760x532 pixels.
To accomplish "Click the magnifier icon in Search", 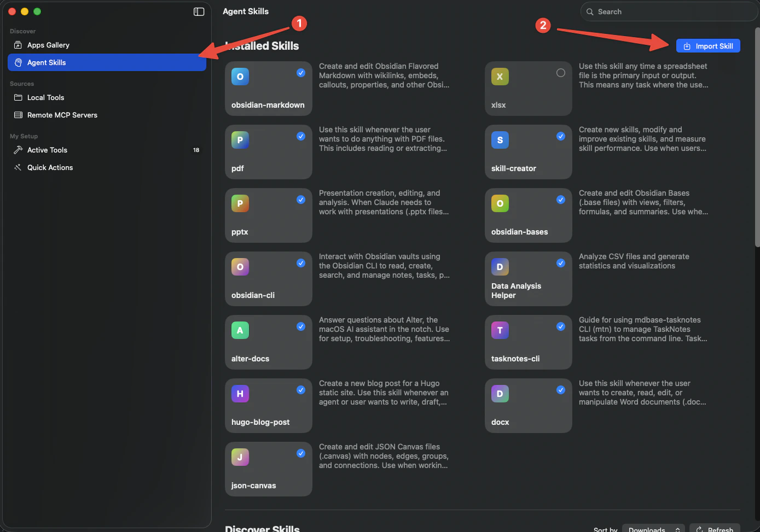I will click(590, 11).
